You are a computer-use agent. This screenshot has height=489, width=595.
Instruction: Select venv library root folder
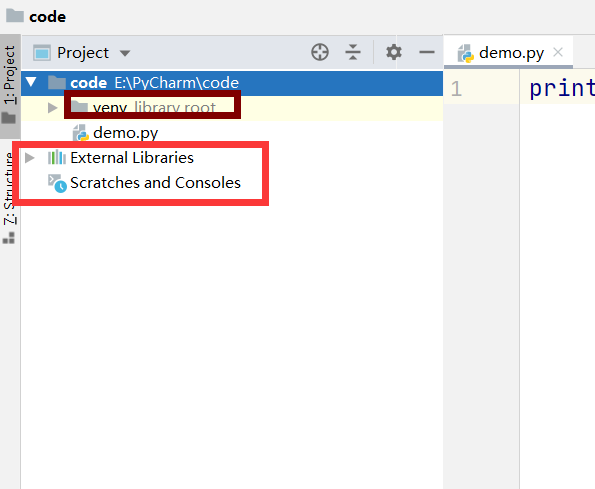click(232, 108)
